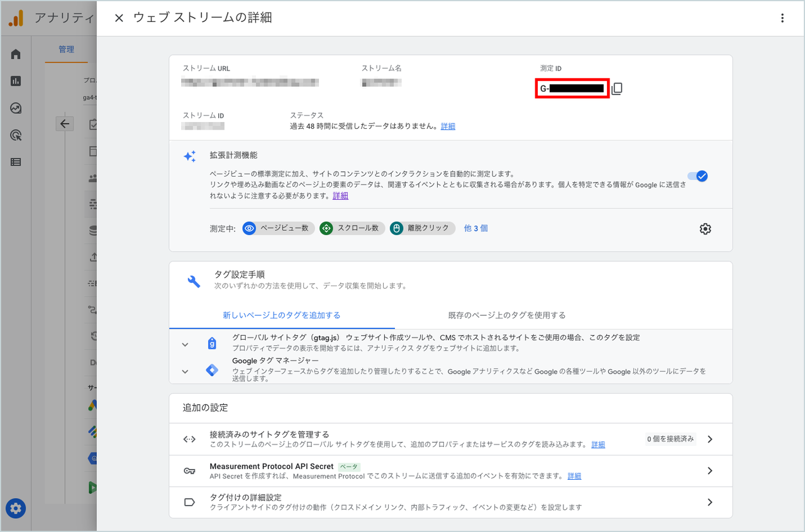This screenshot has width=805, height=532.
Task: Click the ウェブ ストリームの詳細 heading
Action: pyautogui.click(x=203, y=18)
